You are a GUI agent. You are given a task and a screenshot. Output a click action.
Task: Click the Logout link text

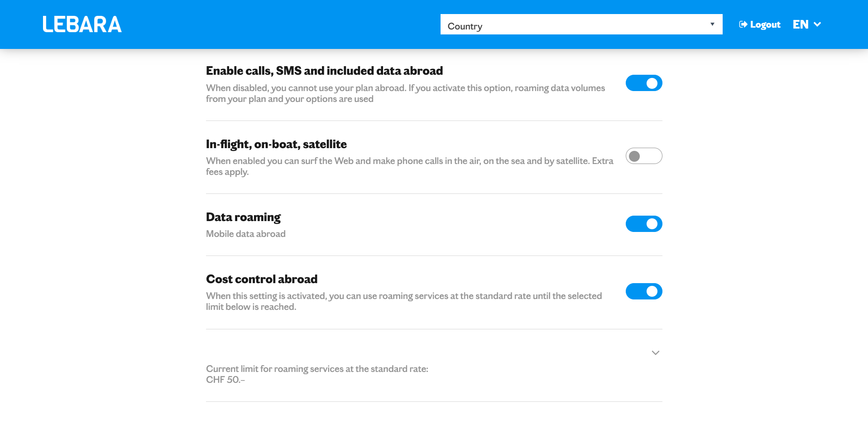(765, 25)
